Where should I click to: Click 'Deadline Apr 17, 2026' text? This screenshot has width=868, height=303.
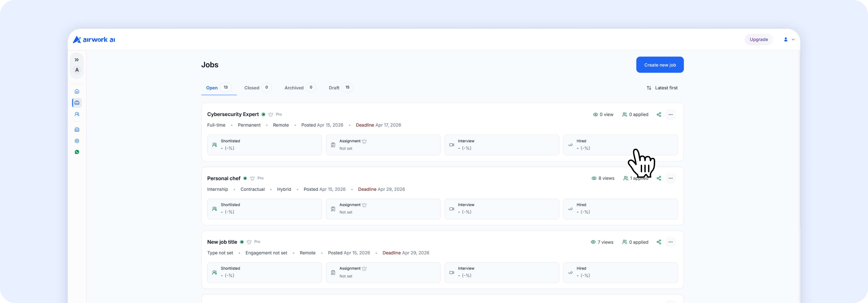pos(378,125)
